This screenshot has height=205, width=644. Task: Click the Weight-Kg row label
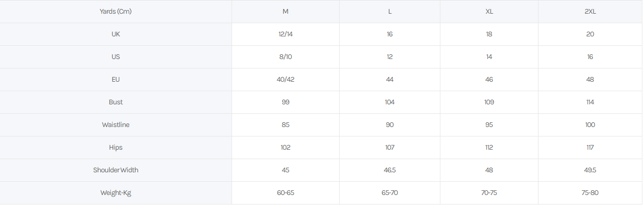[116, 193]
